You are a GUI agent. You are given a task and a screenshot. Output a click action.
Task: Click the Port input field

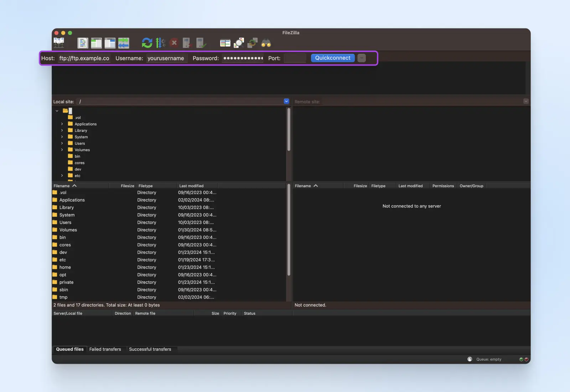295,58
